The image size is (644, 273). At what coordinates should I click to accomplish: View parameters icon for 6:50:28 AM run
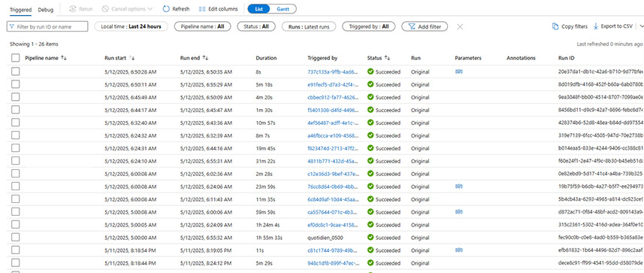[x=459, y=71]
